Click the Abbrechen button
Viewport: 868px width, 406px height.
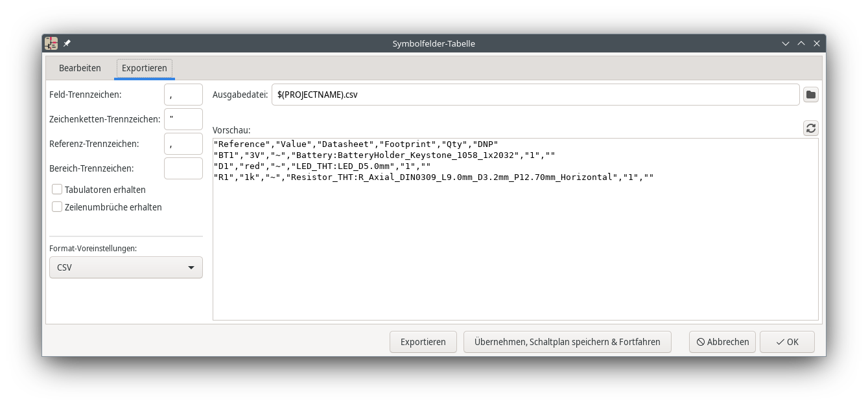click(722, 342)
